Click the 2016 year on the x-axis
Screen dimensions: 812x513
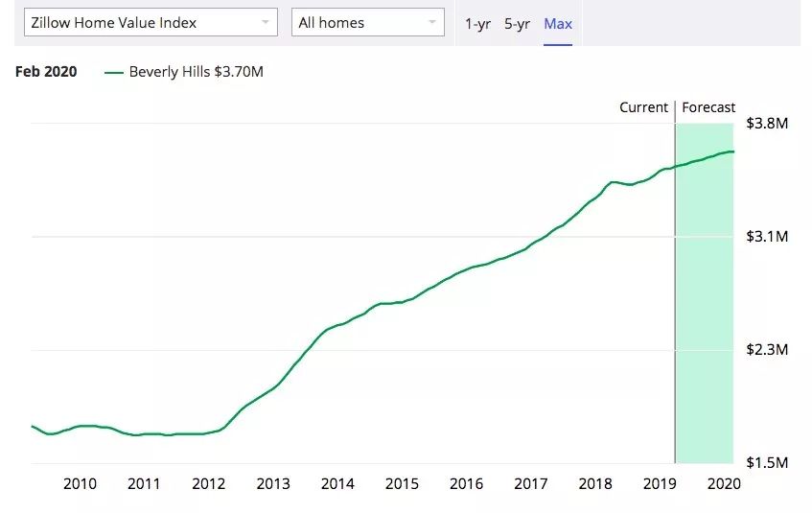pyautogui.click(x=466, y=484)
